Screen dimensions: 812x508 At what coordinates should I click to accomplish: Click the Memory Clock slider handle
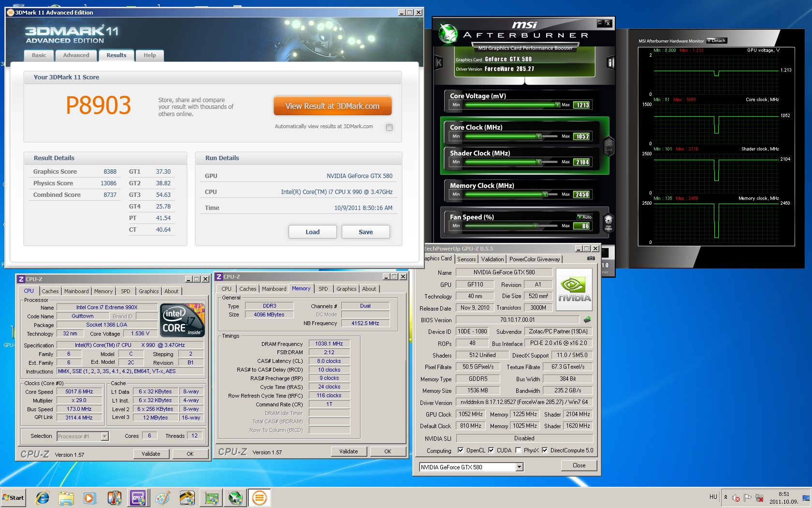pos(545,194)
